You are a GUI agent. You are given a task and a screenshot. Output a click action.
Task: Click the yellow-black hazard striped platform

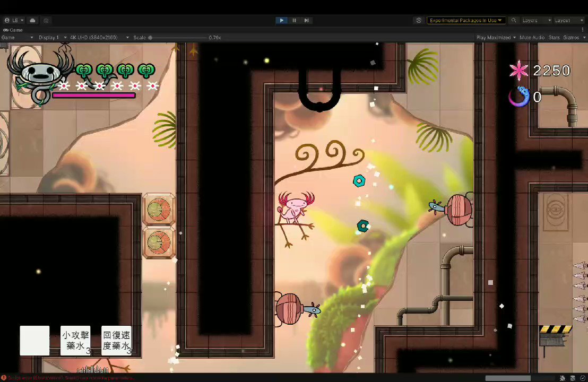click(x=556, y=329)
